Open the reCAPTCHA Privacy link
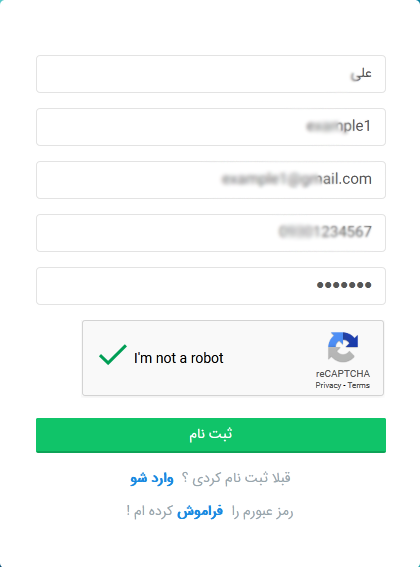This screenshot has width=420, height=567. 328,385
